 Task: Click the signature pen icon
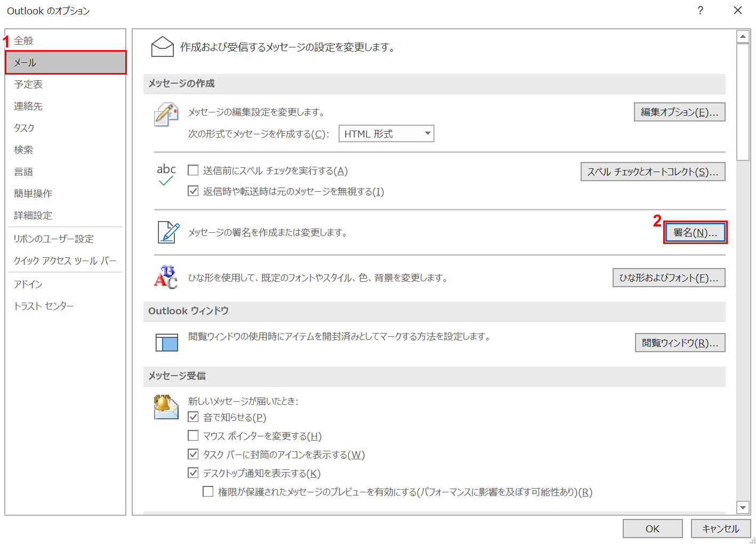(x=168, y=232)
